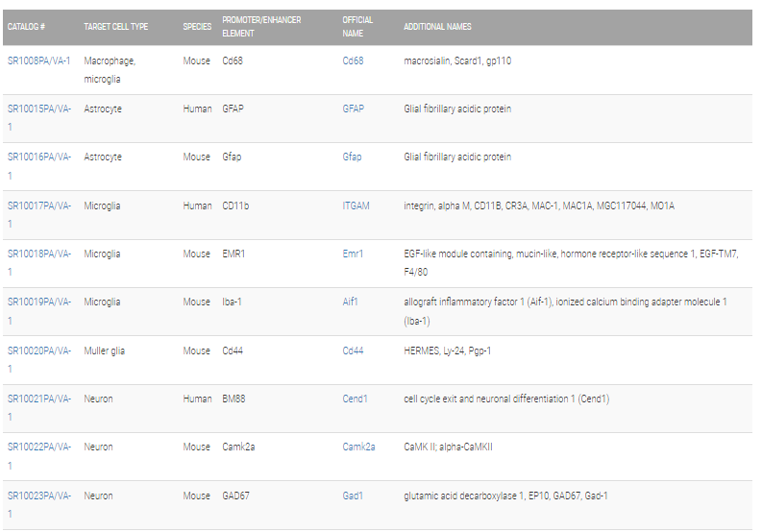The height and width of the screenshot is (532, 762).
Task: Open the Cd44 official name link
Action: pos(353,351)
